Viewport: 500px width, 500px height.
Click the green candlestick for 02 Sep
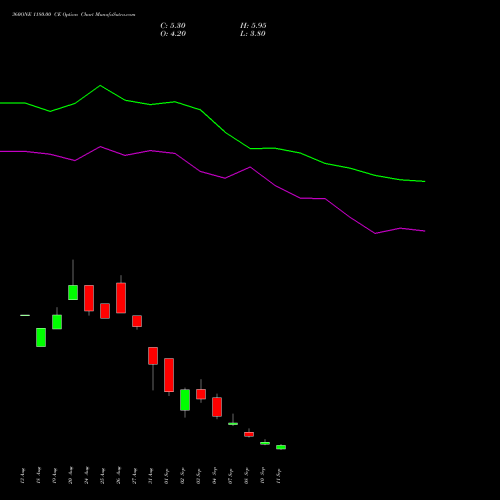point(185,400)
